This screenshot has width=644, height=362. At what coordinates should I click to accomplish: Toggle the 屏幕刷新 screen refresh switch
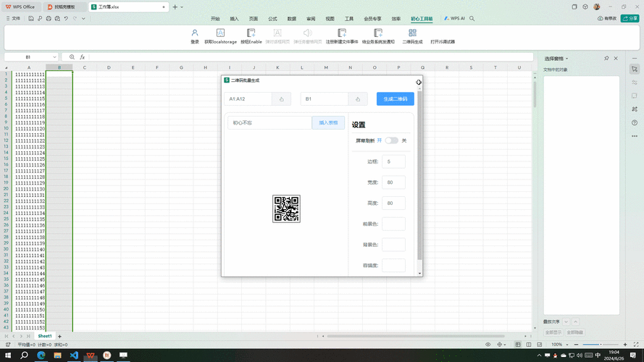(x=391, y=140)
